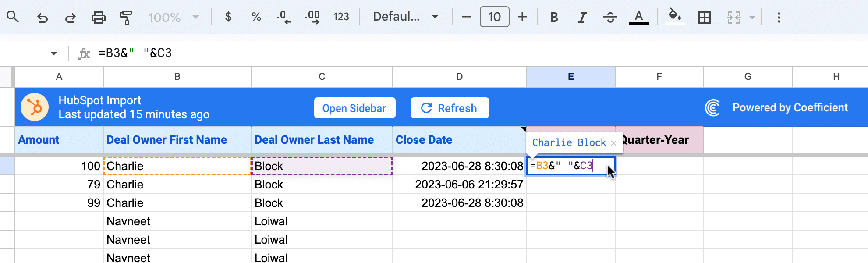
Task: Click the print icon
Action: coord(98,18)
